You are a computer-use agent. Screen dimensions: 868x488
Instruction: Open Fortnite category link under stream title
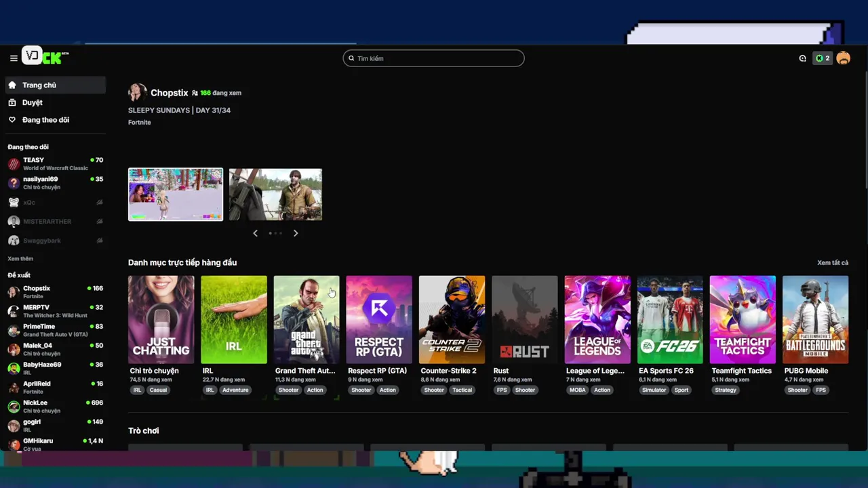click(140, 122)
